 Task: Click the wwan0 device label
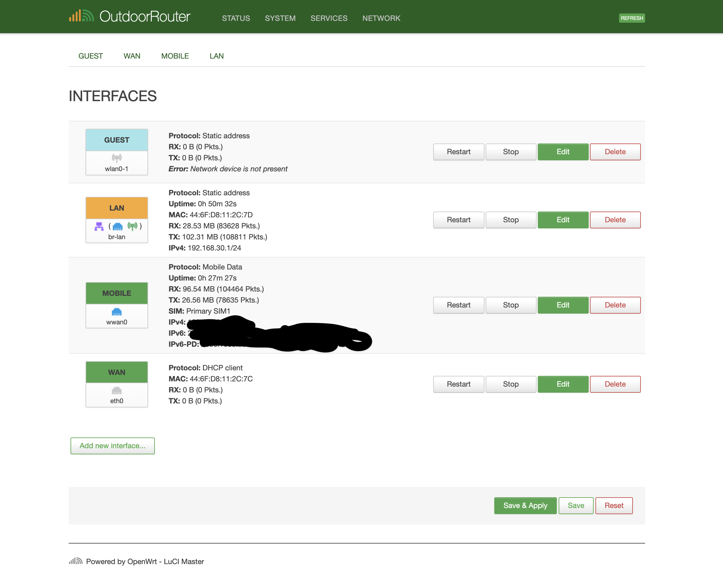117,322
